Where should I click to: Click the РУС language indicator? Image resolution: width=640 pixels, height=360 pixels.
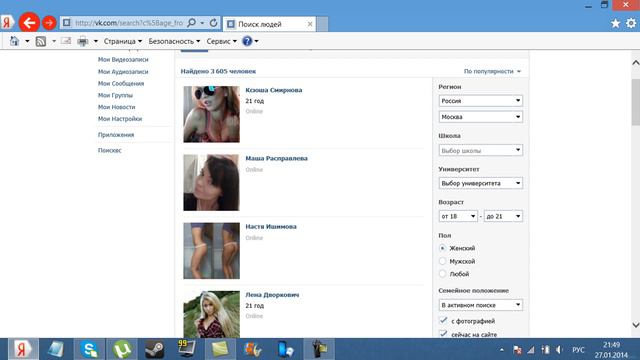click(578, 350)
